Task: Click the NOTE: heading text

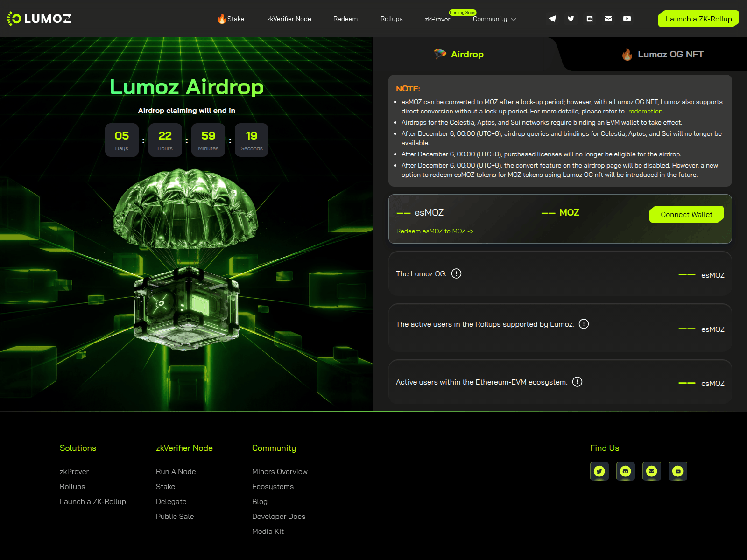Action: point(408,89)
